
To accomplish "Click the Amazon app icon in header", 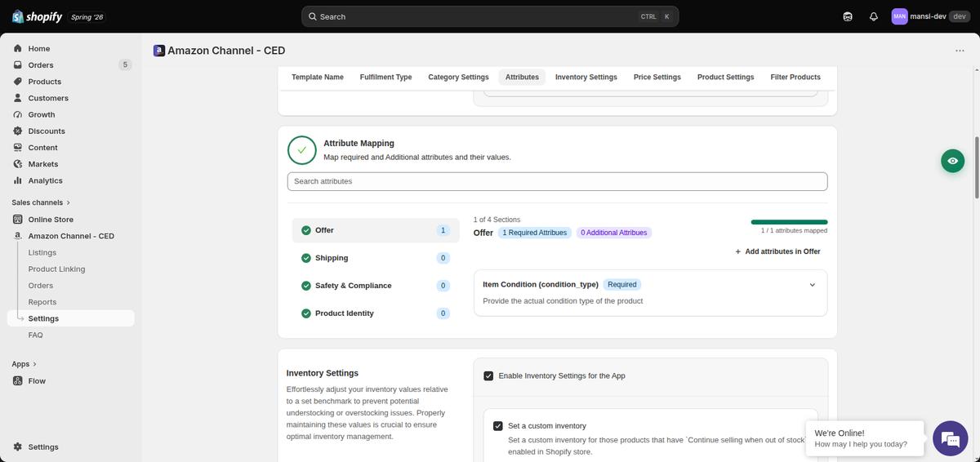I will 159,51.
